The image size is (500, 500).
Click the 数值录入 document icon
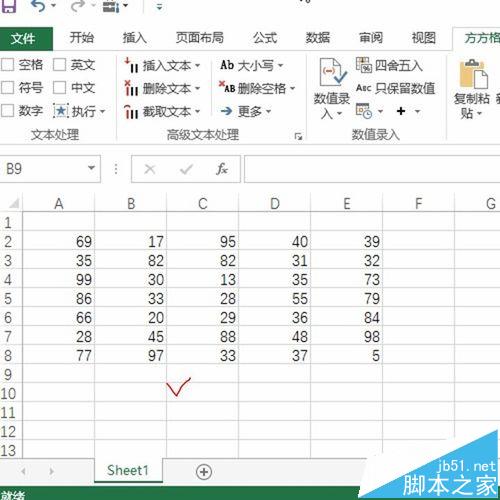point(332,72)
